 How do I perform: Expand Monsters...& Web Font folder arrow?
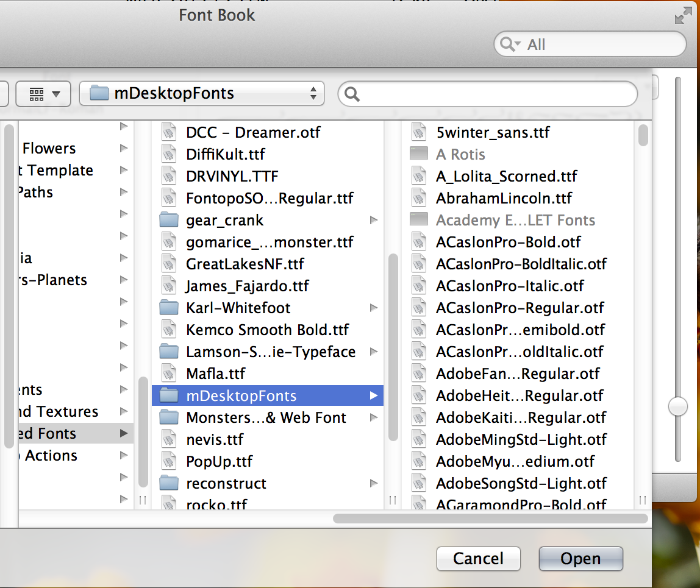[x=374, y=417]
